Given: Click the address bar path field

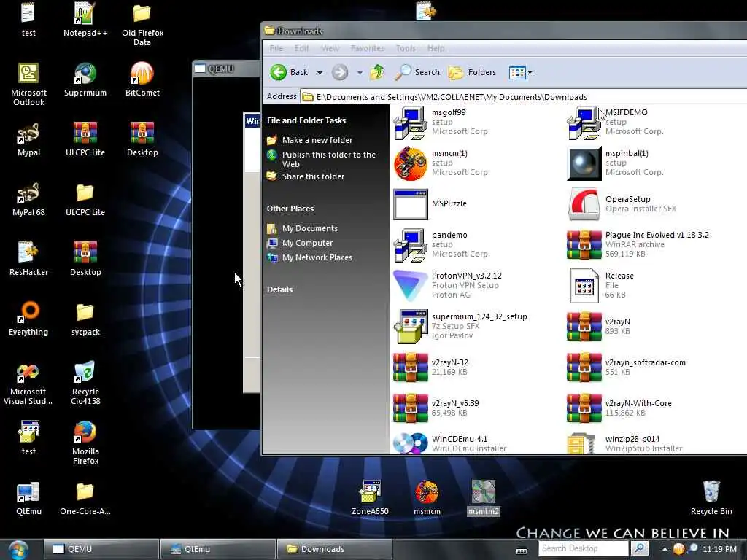Looking at the screenshot, I should (x=523, y=97).
